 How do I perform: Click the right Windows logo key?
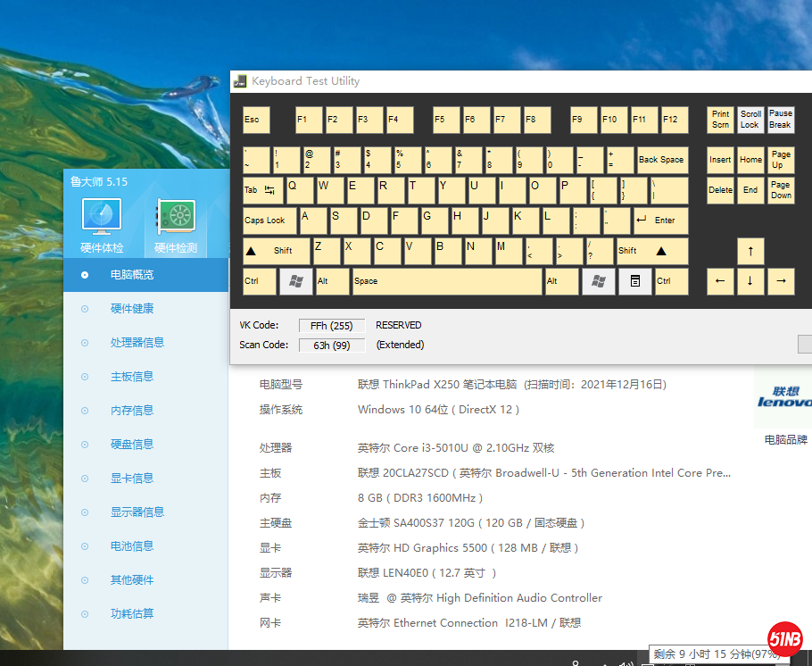click(599, 281)
